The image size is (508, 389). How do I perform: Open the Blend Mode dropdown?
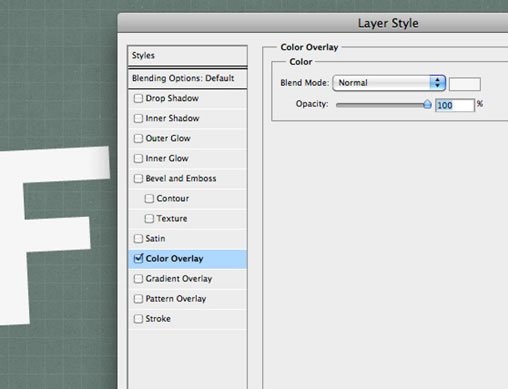(x=389, y=83)
